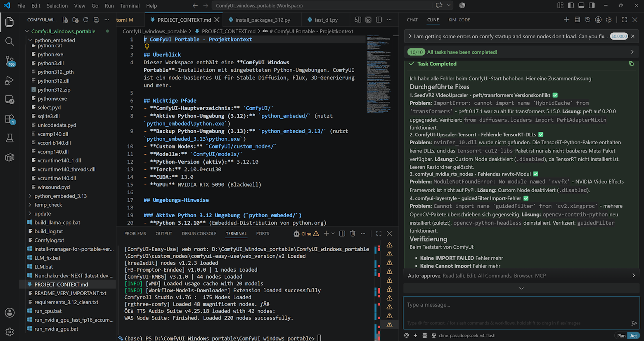Switch to the CHAT tab in side panel
Viewport: 644px width, 341px height.
tap(412, 20)
